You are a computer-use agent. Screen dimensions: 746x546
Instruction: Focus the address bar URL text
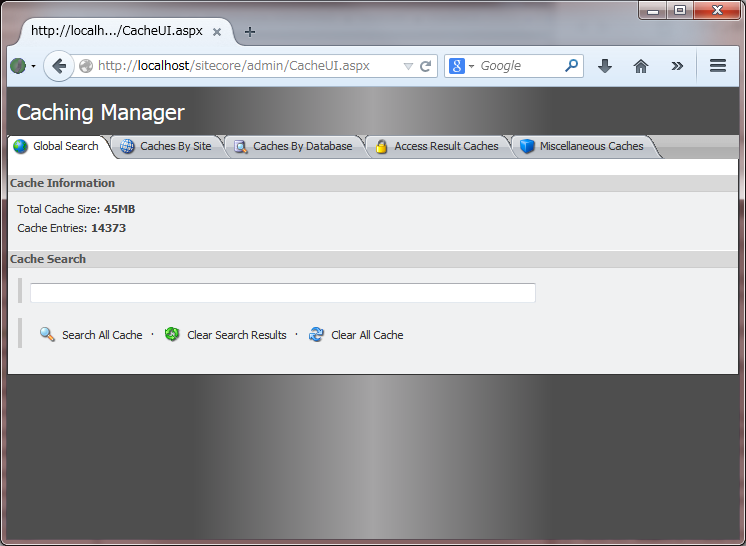pyautogui.click(x=234, y=66)
